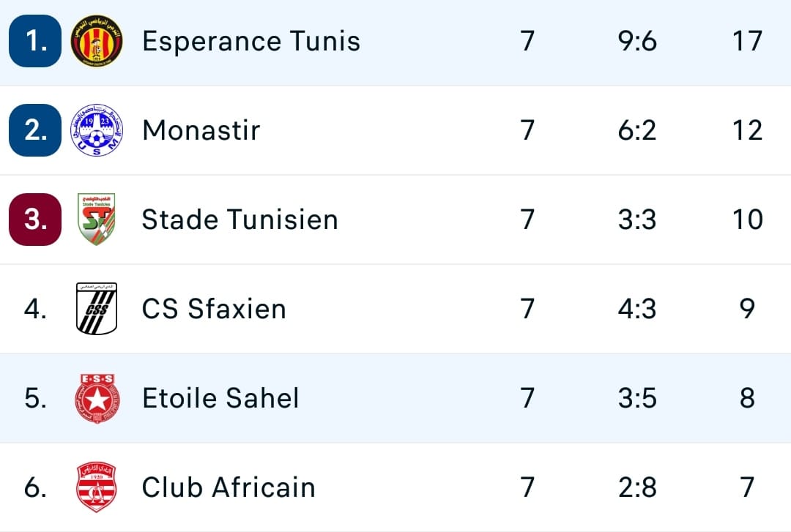Click Etoile Sahel's 8 points value

click(x=747, y=398)
